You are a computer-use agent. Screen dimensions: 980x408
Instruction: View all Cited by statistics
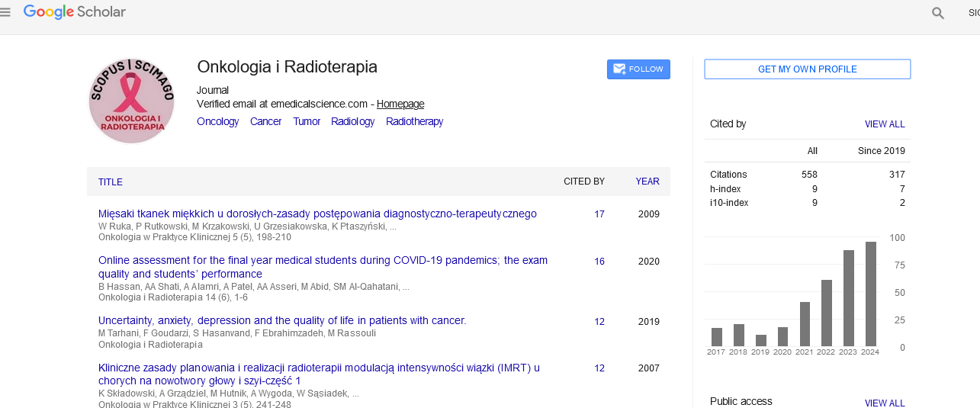tap(885, 124)
